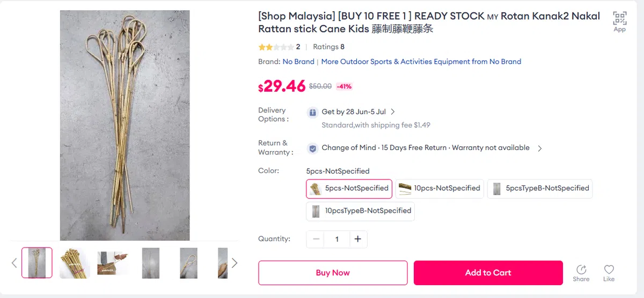This screenshot has height=298, width=644.
Task: Click the delivery gift box icon
Action: coord(312,112)
